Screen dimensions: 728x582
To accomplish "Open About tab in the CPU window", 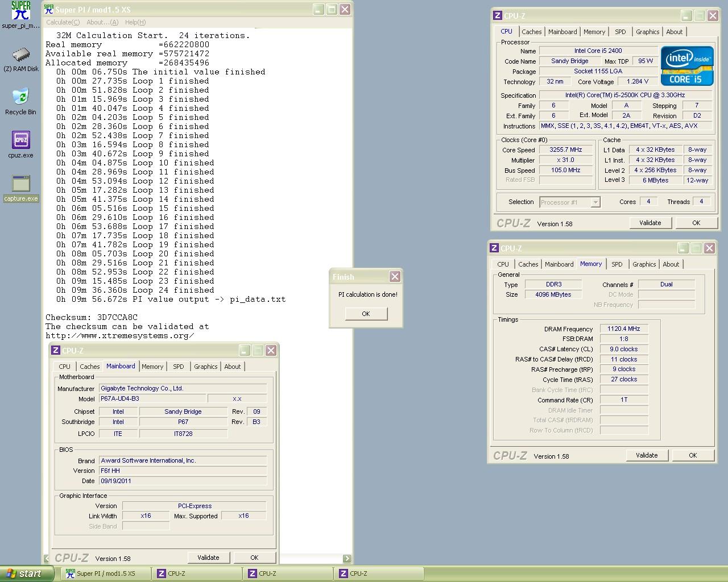I will click(x=675, y=32).
